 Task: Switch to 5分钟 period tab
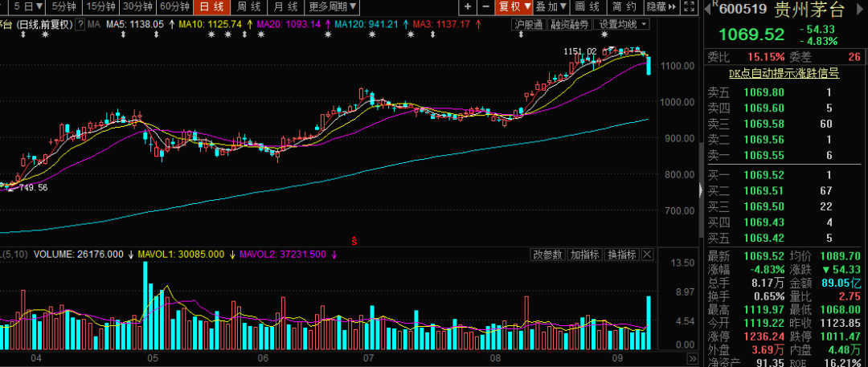(x=65, y=6)
